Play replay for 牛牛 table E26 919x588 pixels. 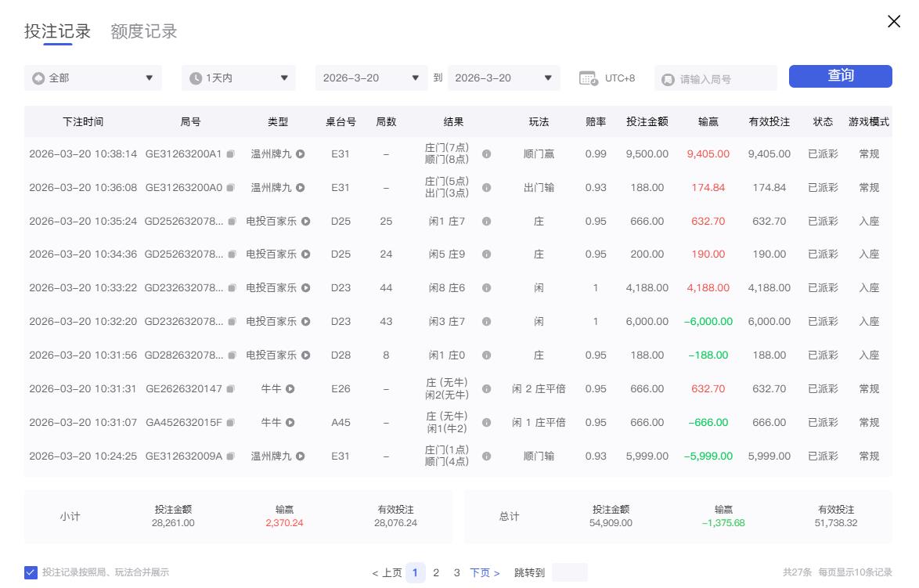(290, 389)
